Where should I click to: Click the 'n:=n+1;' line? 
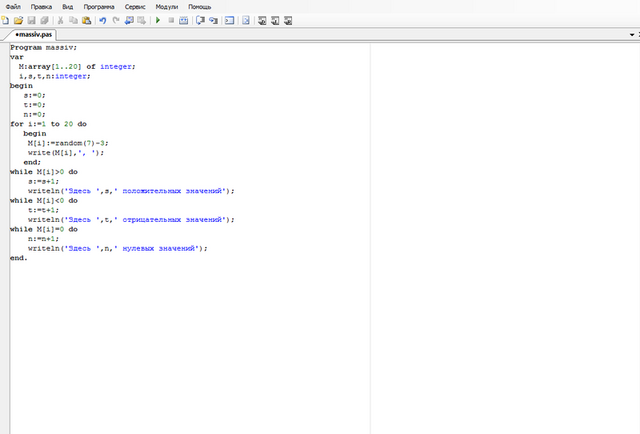click(x=43, y=239)
